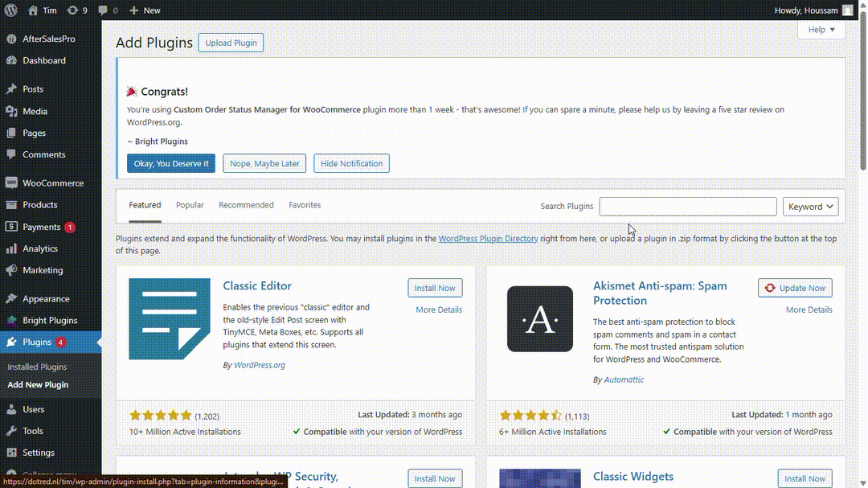This screenshot has width=868, height=488.
Task: Install the WP Security plugin
Action: (x=435, y=478)
